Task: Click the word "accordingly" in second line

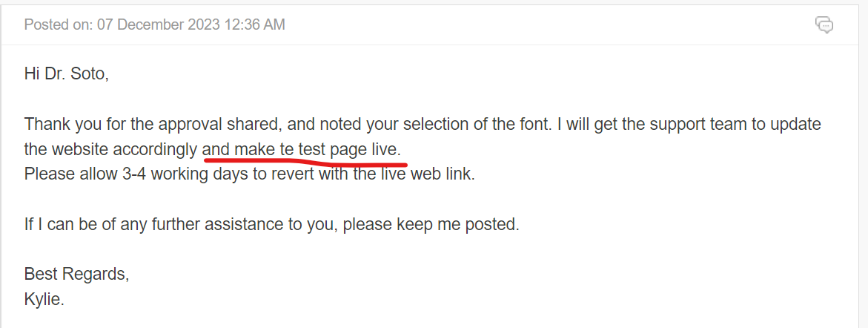Action: point(155,151)
